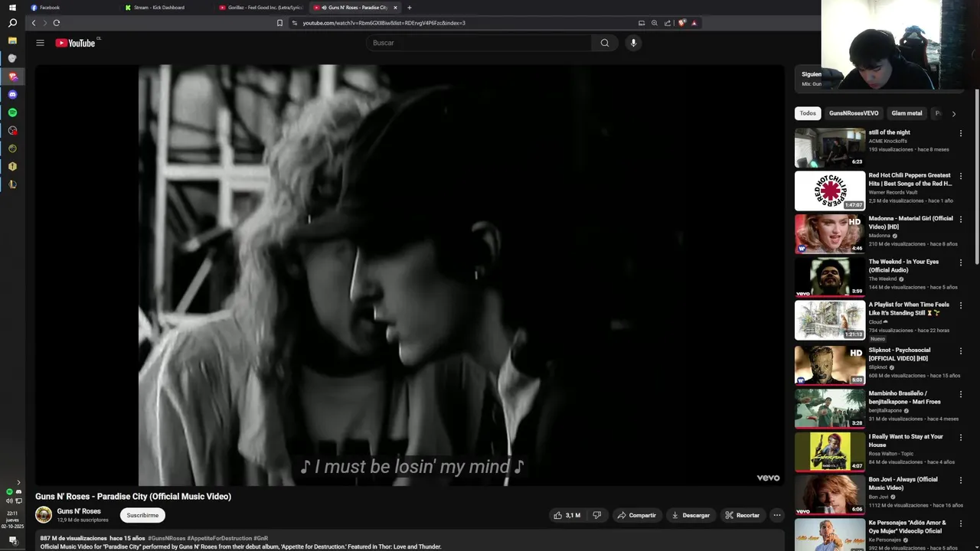The image size is (980, 551).
Task: Open the site settings icon in address bar
Action: pyautogui.click(x=295, y=23)
